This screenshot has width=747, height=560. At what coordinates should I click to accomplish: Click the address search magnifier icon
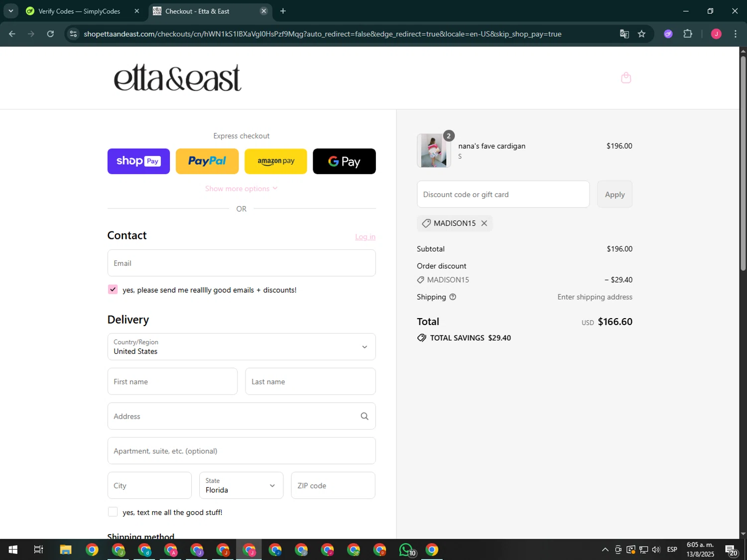pyautogui.click(x=365, y=416)
